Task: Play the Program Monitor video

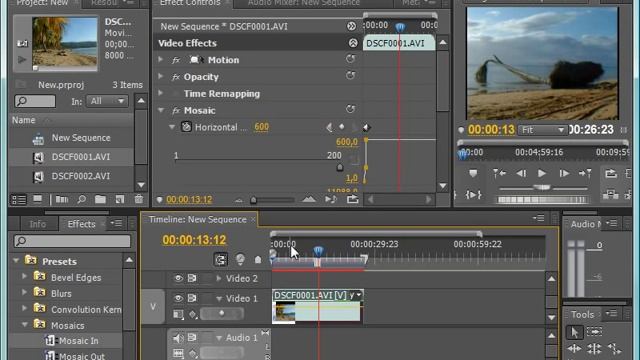Action: point(542,173)
